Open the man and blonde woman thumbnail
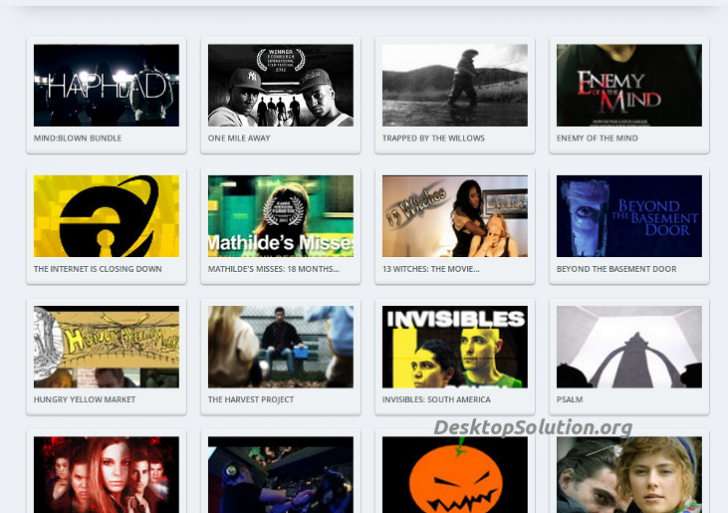The height and width of the screenshot is (513, 728). (x=629, y=475)
